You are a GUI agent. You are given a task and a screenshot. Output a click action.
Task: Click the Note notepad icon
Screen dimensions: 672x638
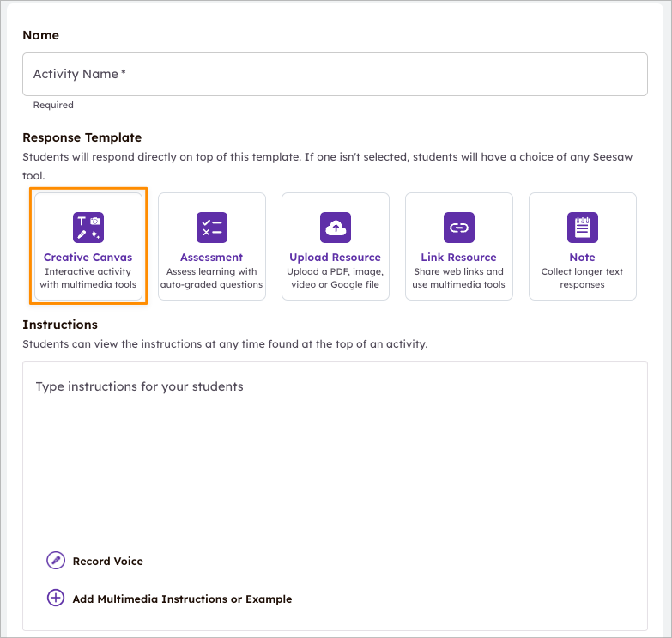tap(582, 228)
